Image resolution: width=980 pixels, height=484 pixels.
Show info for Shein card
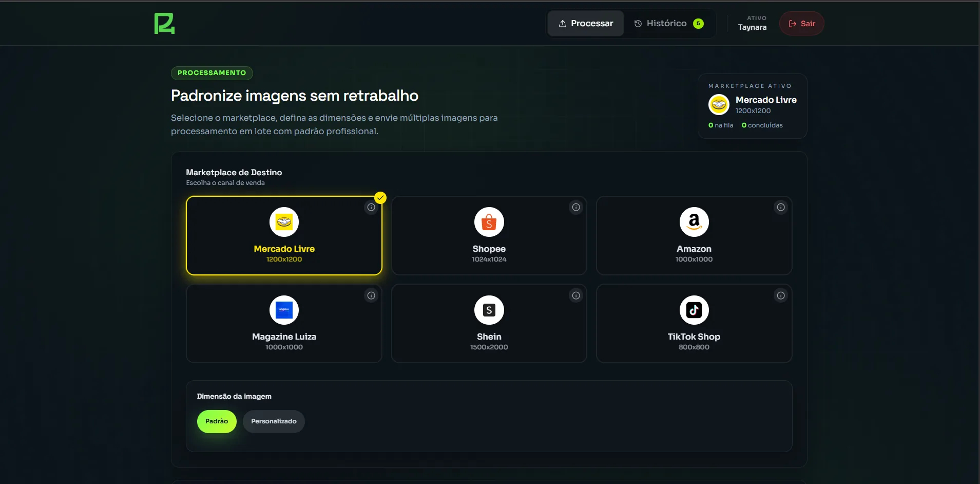coord(576,295)
